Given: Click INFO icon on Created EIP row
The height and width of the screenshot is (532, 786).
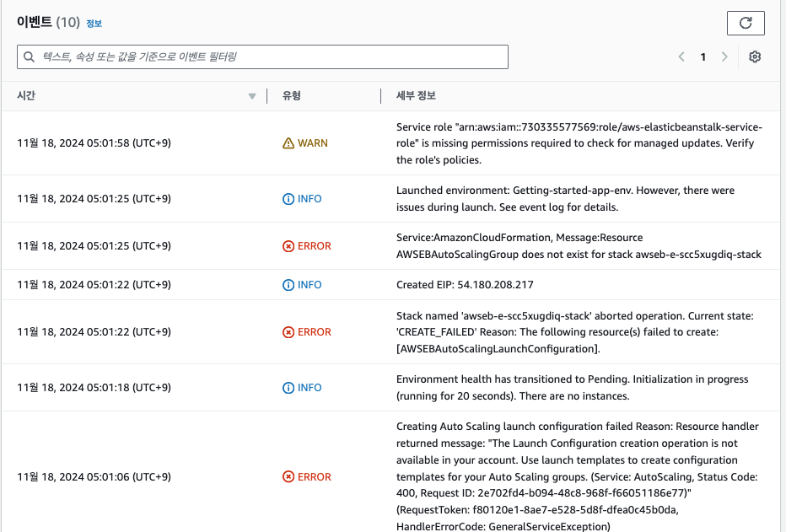Looking at the screenshot, I should pos(288,284).
